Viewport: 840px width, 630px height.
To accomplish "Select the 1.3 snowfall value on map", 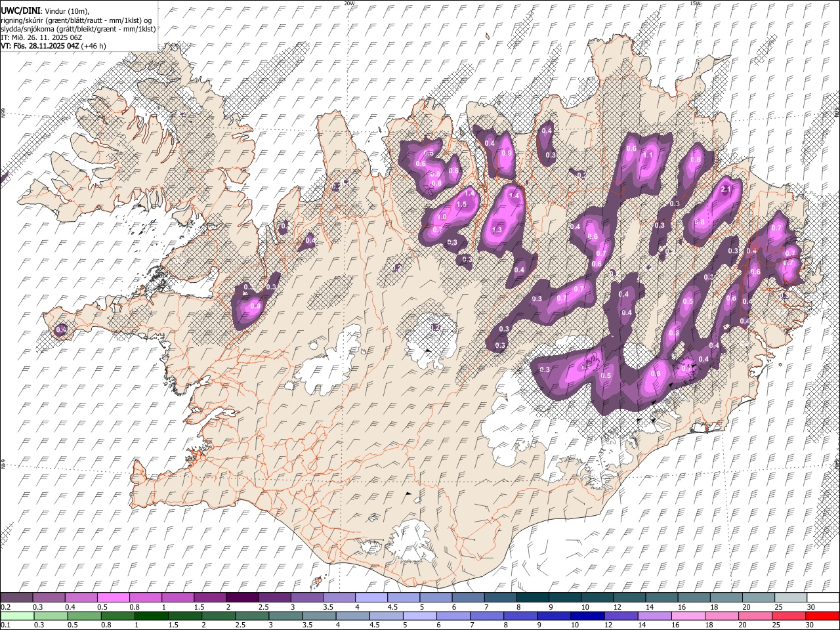I will coord(497,230).
